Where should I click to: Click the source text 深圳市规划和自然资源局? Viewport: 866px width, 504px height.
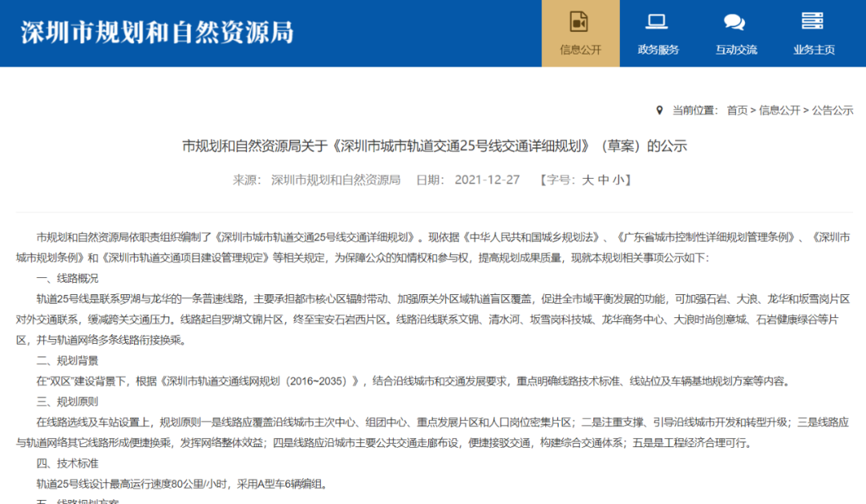tap(335, 180)
